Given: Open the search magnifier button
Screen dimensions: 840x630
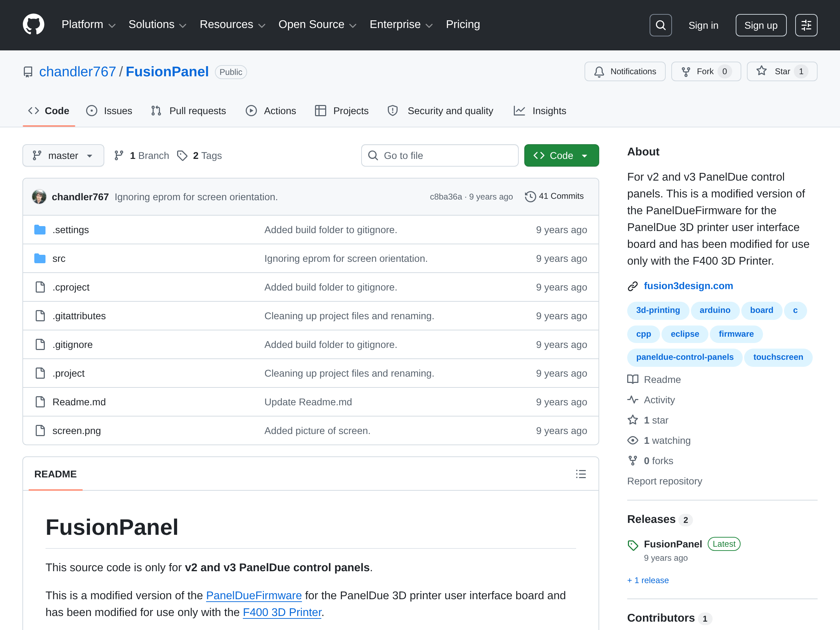Looking at the screenshot, I should [x=660, y=25].
